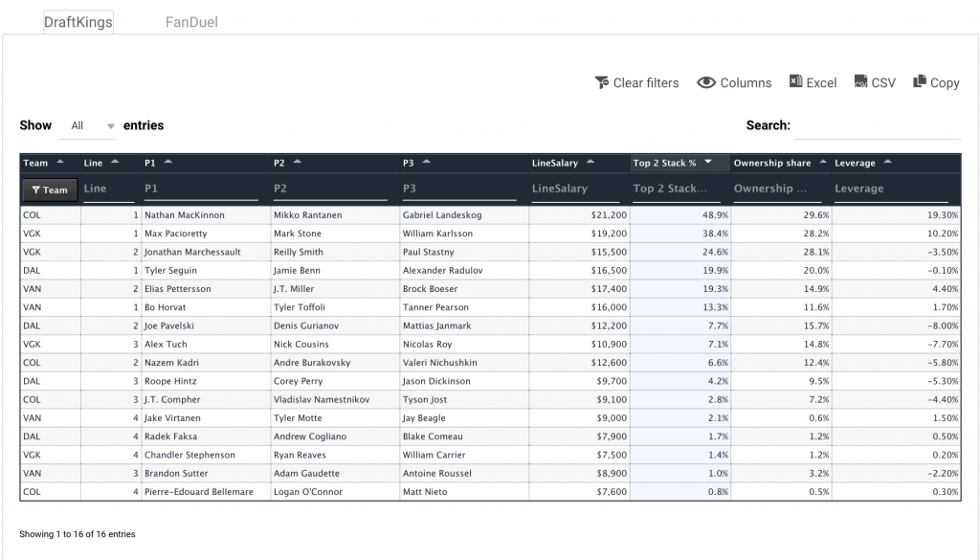Image resolution: width=980 pixels, height=560 pixels.
Task: Select the Joe Pavelski cell
Action: coord(206,325)
